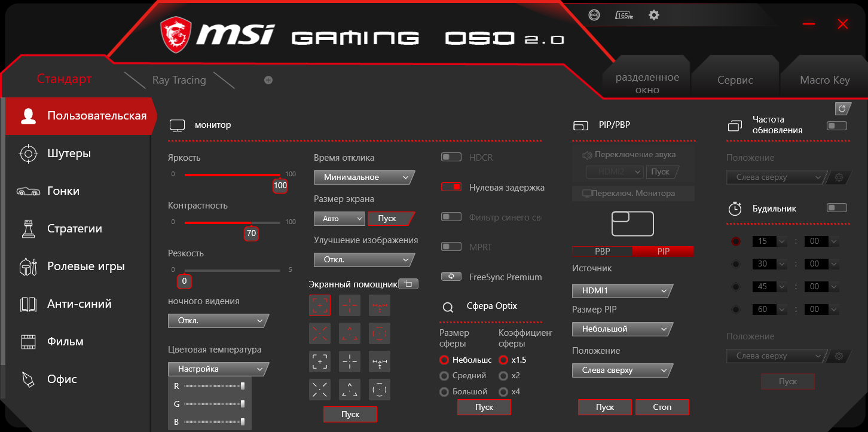The image size is (868, 432).
Task: Open the Размер экрана Авто dropdown
Action: point(339,219)
